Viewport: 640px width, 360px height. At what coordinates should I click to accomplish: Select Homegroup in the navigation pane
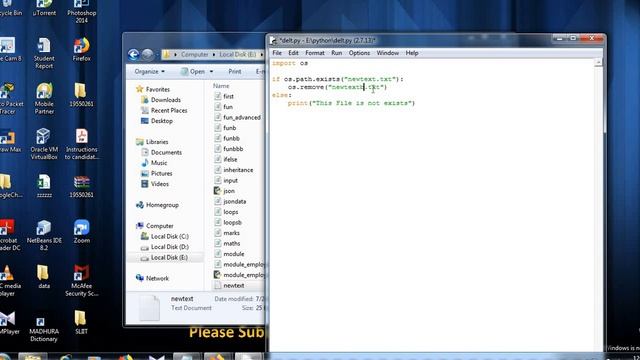(158, 205)
